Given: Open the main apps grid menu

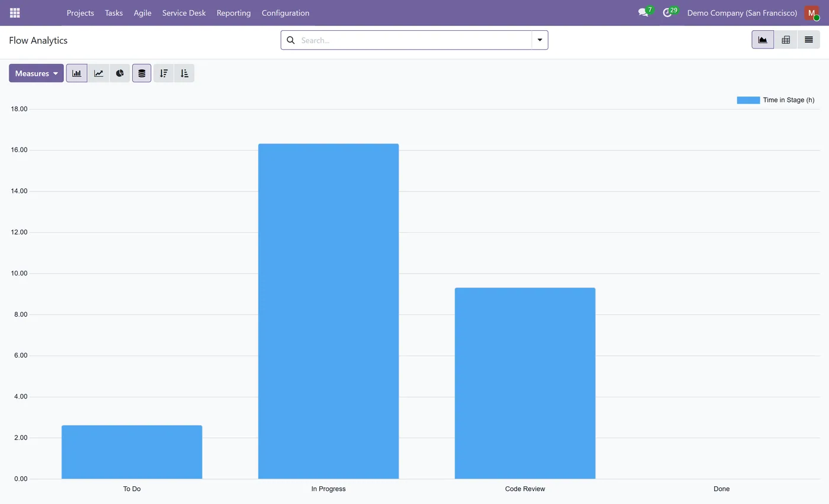Looking at the screenshot, I should coord(15,12).
